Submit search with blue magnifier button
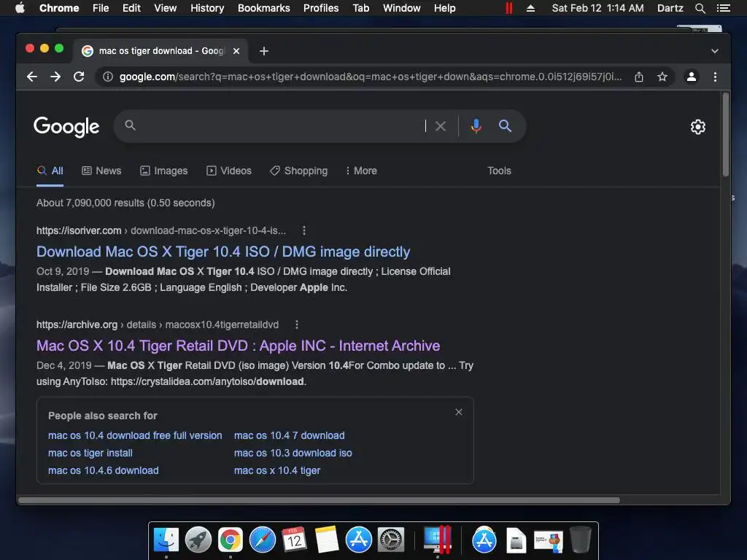This screenshot has width=747, height=560. coord(505,126)
